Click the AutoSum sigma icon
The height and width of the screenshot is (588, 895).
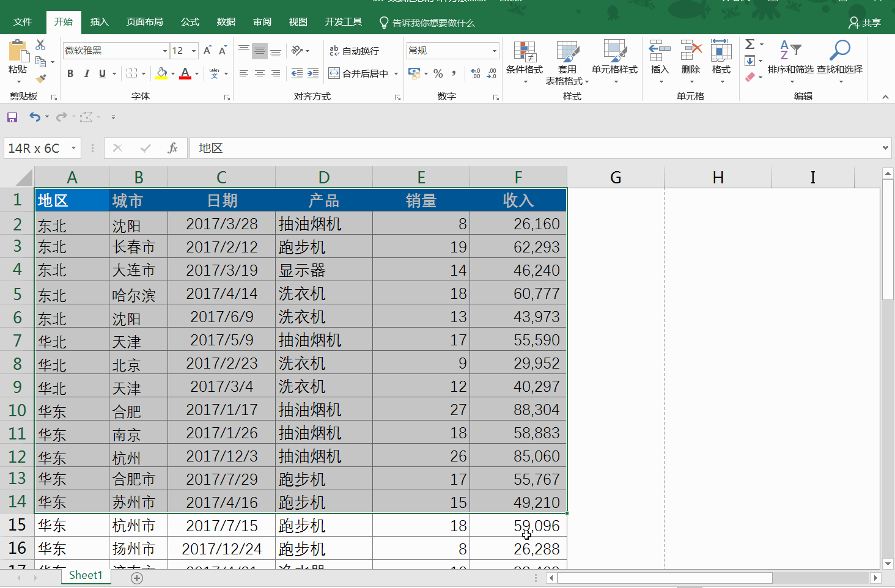(750, 44)
